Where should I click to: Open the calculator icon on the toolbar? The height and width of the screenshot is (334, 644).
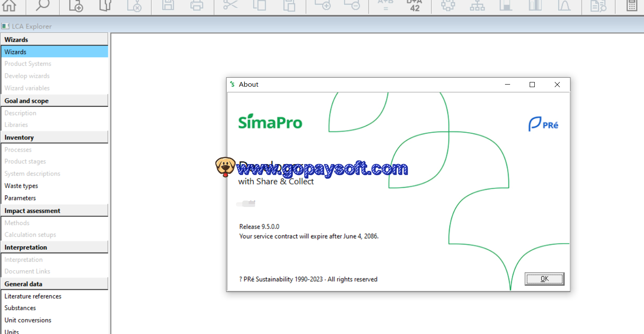pyautogui.click(x=630, y=6)
